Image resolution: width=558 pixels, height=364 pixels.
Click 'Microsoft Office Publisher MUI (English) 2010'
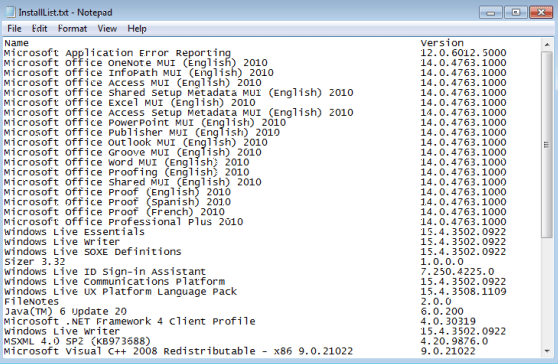[142, 133]
